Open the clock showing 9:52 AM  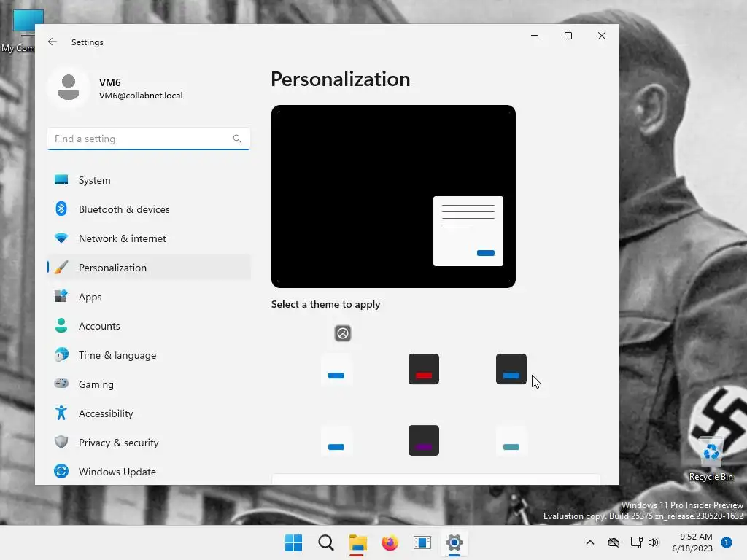click(x=692, y=542)
